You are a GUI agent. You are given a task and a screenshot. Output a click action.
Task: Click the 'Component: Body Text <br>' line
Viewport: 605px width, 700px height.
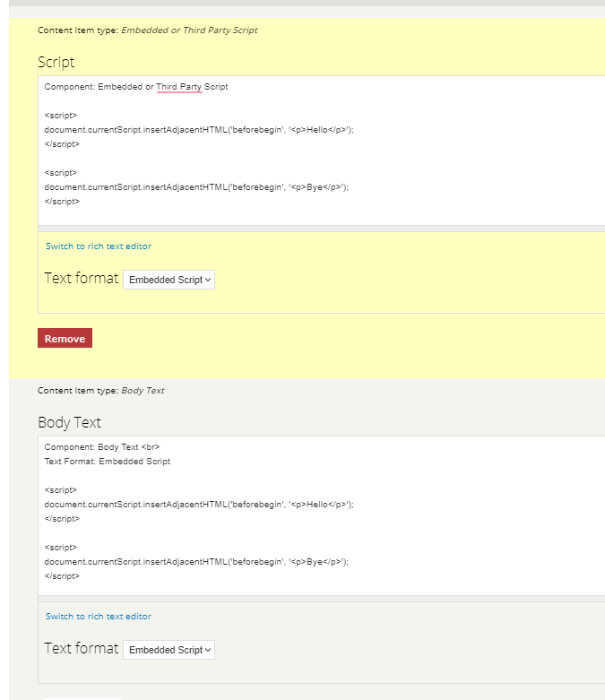coord(102,447)
